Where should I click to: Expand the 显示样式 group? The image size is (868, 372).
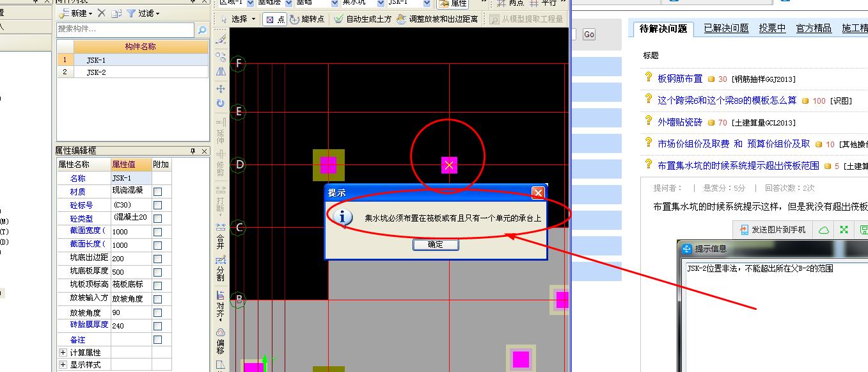[x=63, y=364]
